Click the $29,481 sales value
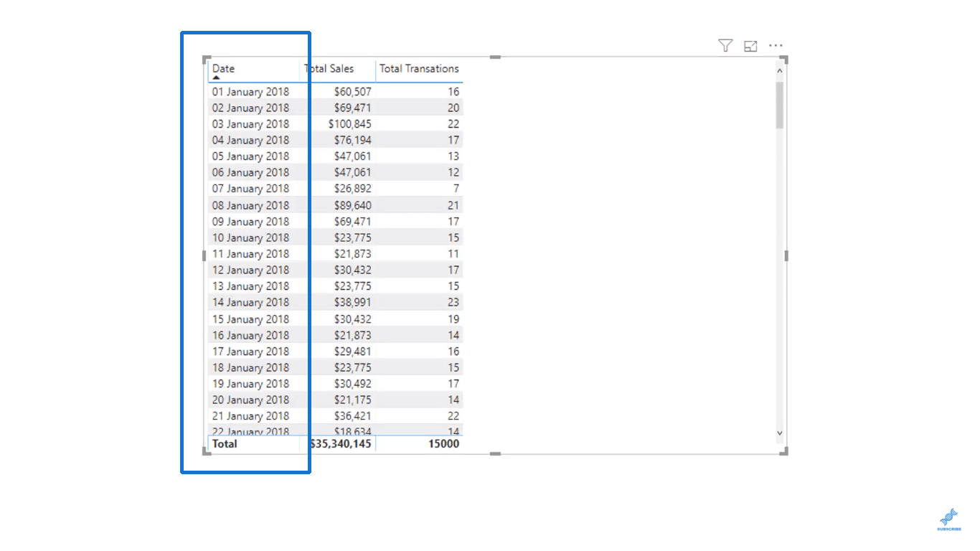 353,352
